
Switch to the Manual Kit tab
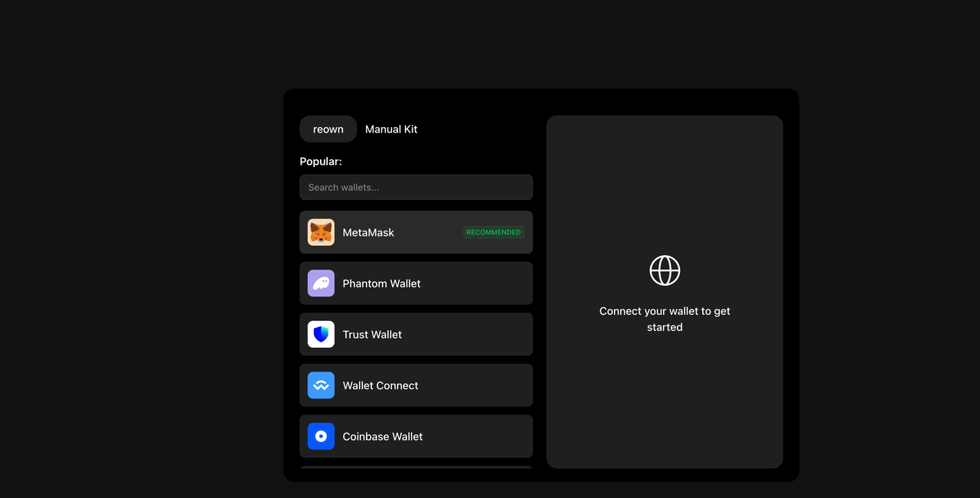[x=391, y=129]
